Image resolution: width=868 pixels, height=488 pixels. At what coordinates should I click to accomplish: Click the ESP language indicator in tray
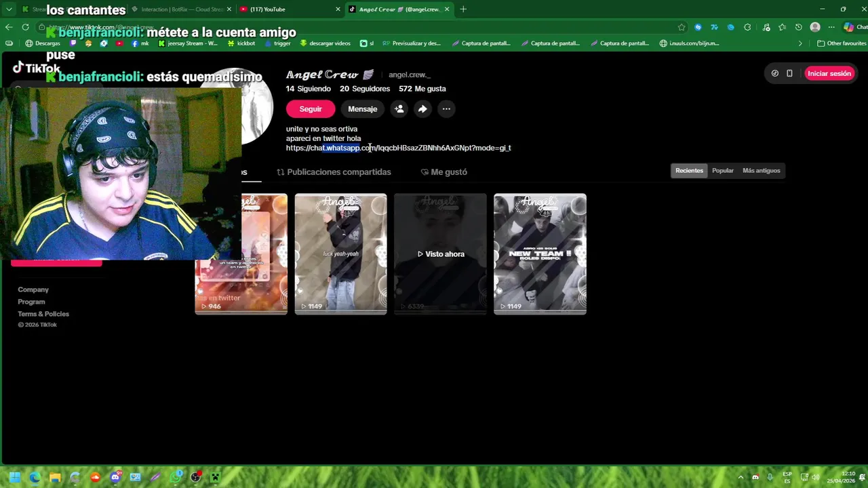coord(787,477)
